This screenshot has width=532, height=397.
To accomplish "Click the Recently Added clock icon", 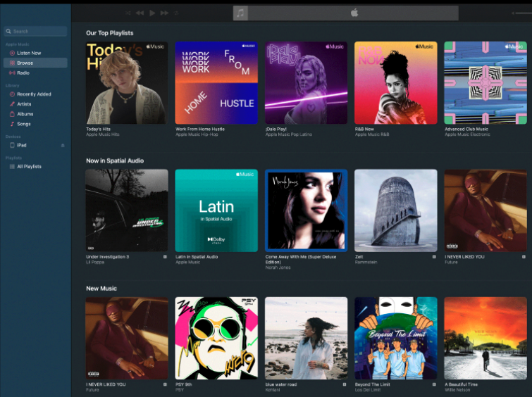I will coord(12,94).
